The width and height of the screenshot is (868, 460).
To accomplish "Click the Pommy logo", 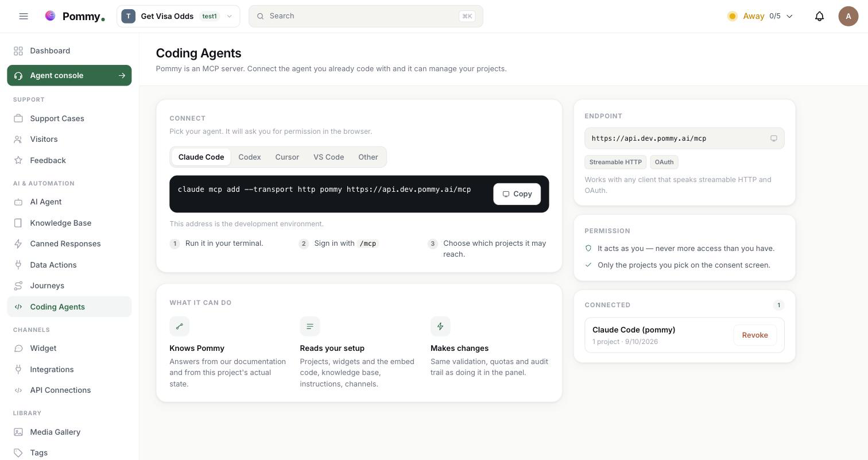I will 75,16.
